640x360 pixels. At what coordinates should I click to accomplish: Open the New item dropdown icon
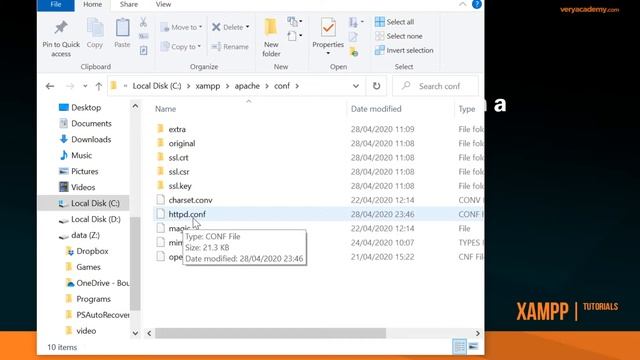pos(295,21)
